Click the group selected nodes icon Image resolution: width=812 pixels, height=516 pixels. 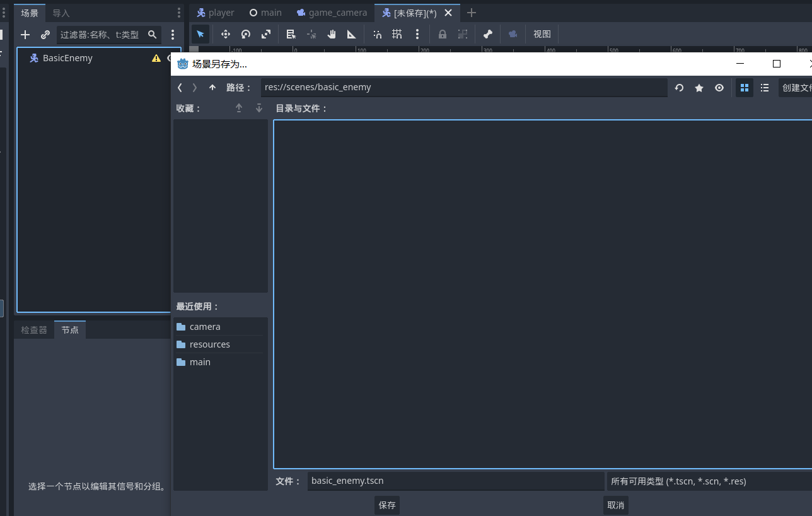[x=463, y=34]
